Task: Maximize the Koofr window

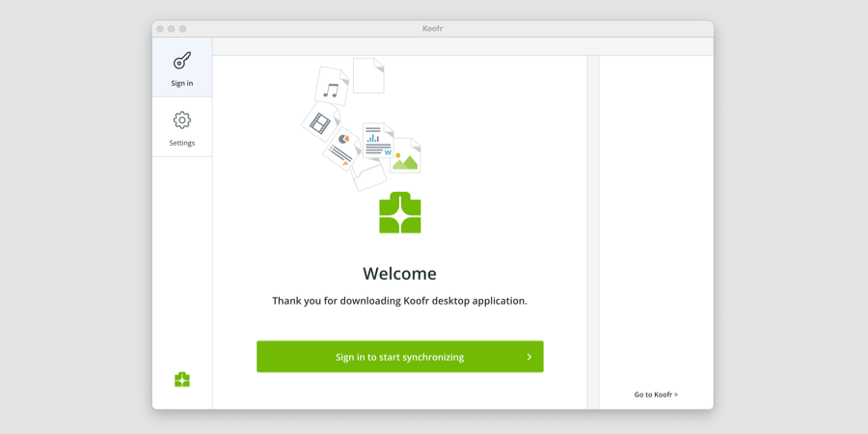Action: coord(182,29)
